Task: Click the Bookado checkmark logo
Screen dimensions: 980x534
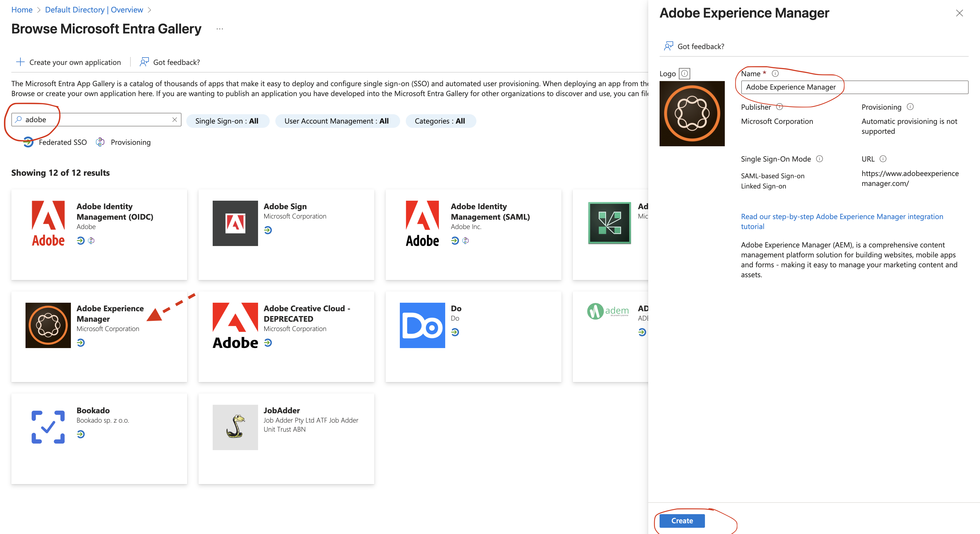Action: [x=48, y=427]
